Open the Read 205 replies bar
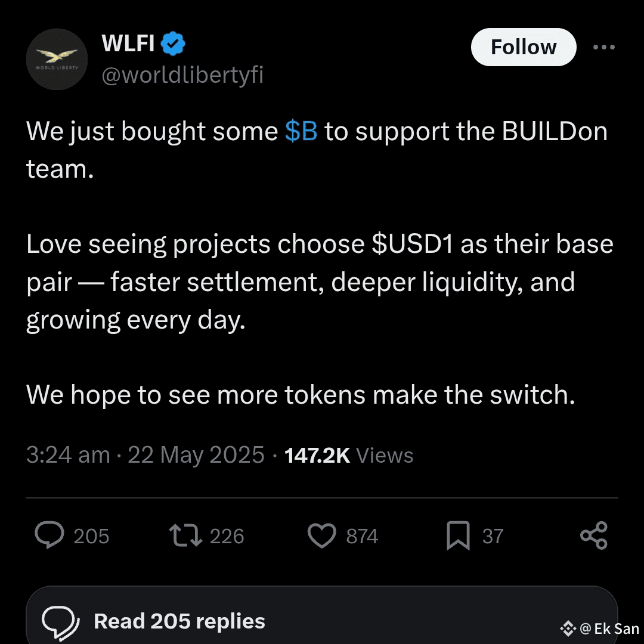This screenshot has height=644, width=644. pyautogui.click(x=180, y=621)
